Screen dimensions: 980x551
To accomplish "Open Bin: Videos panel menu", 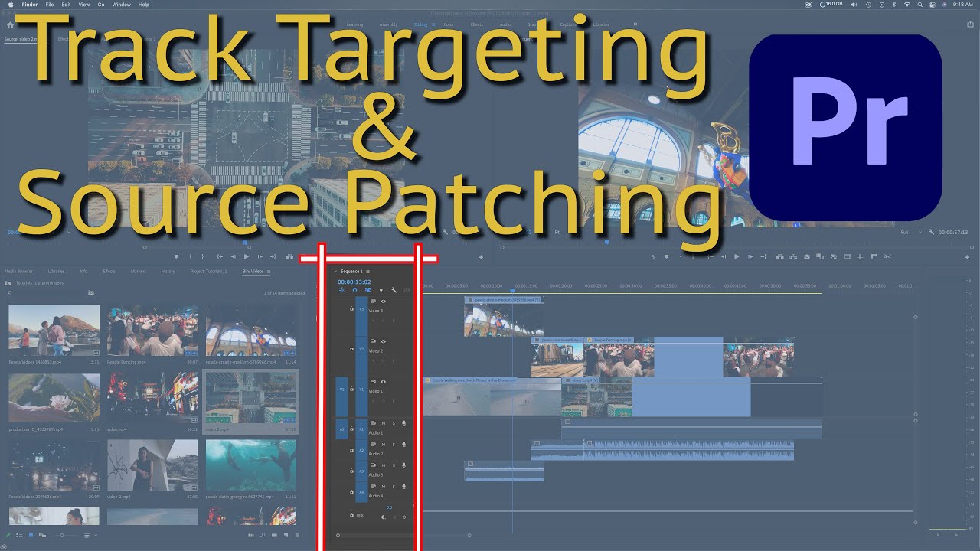I will (268, 271).
